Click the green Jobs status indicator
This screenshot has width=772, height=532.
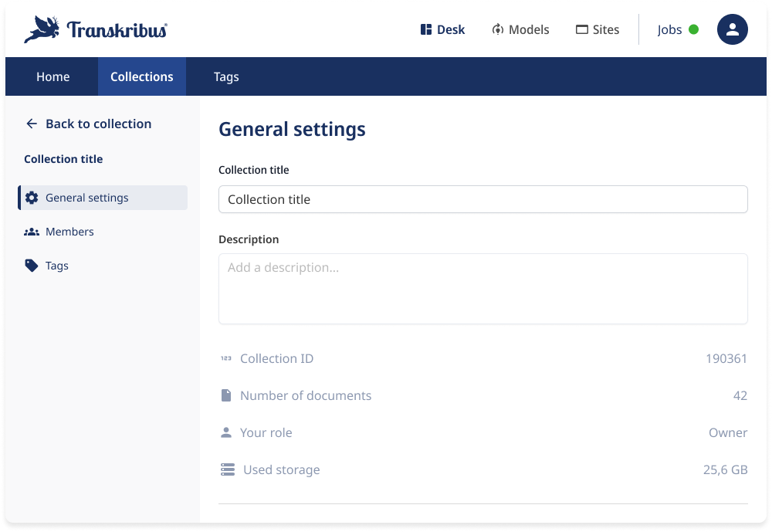pyautogui.click(x=692, y=29)
